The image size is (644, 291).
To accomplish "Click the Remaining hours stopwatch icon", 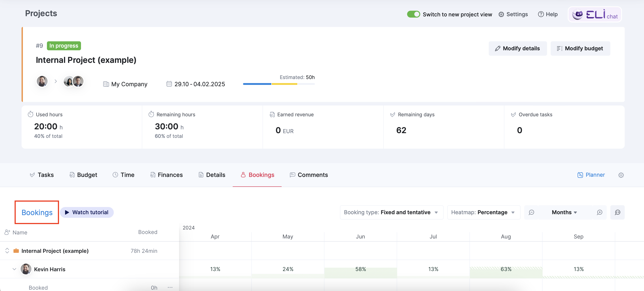I will (x=151, y=114).
